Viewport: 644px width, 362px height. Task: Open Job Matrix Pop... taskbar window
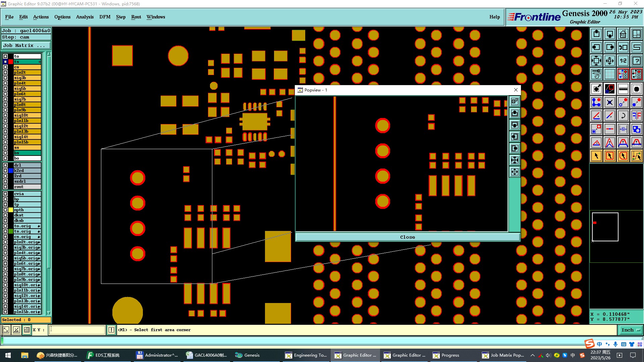tap(503, 355)
